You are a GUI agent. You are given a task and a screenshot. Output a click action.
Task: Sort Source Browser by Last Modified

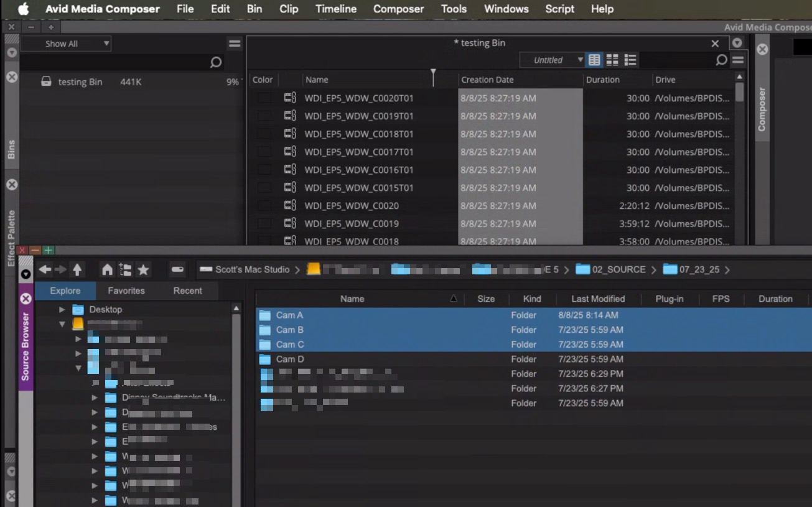pos(598,299)
